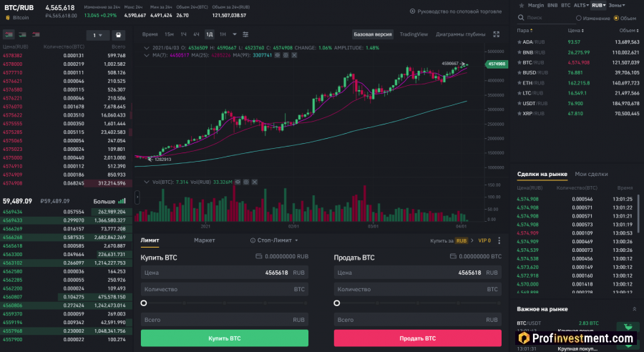This screenshot has height=352, width=644.
Task: Switch to TradingView chart tab
Action: tap(414, 34)
